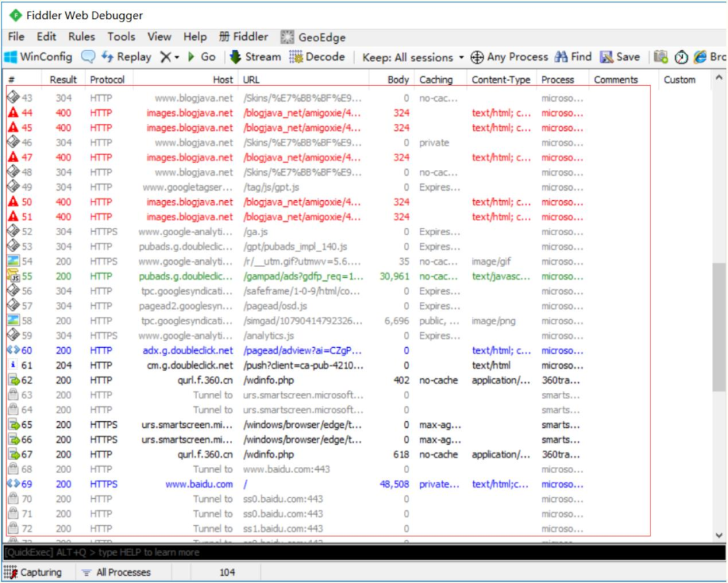Click the Browse Internet Explorer icon

point(700,57)
